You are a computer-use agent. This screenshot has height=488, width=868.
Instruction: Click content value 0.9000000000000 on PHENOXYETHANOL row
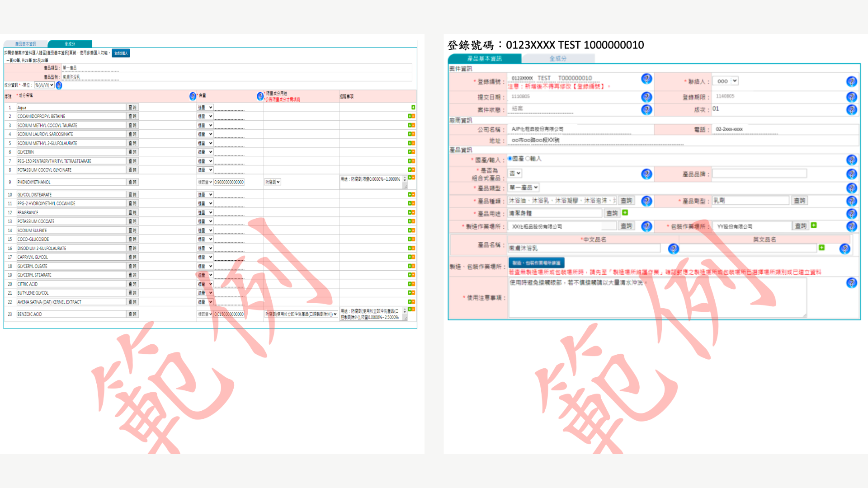tap(229, 182)
